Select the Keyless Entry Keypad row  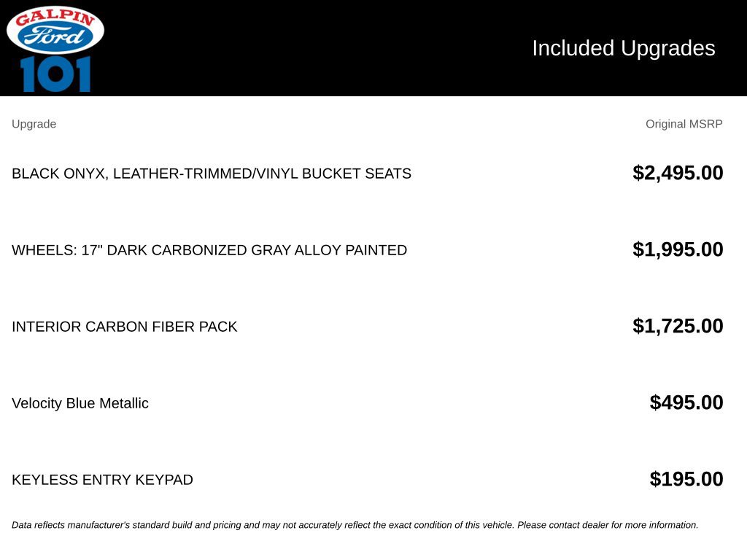(x=367, y=480)
